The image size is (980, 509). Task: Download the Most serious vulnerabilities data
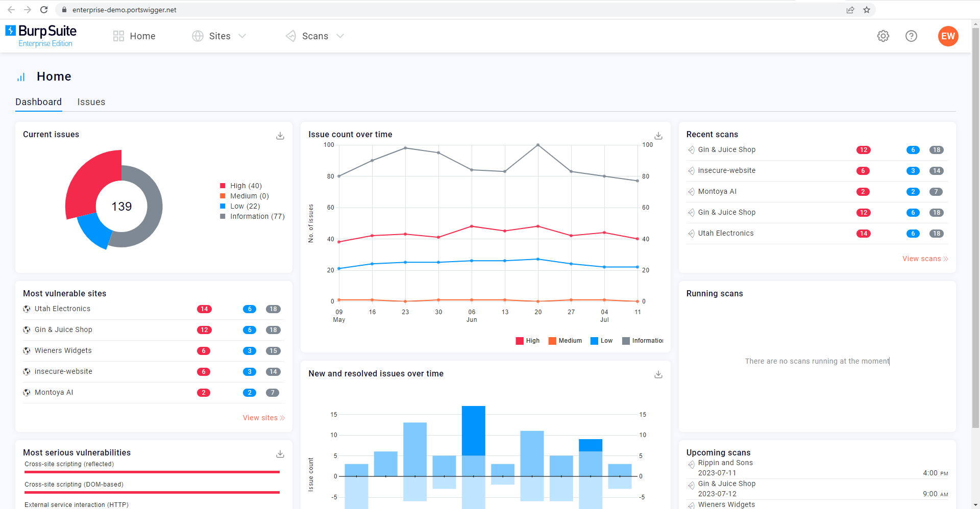click(280, 454)
